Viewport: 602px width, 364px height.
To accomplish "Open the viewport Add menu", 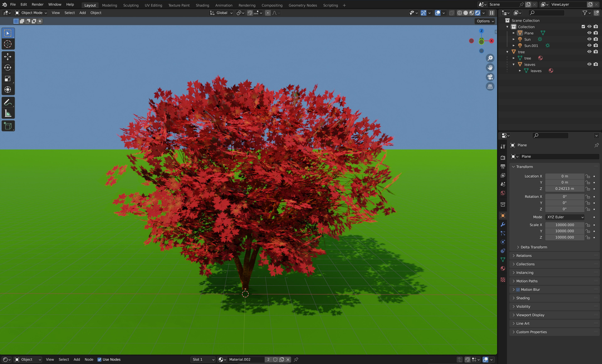I will pos(83,13).
